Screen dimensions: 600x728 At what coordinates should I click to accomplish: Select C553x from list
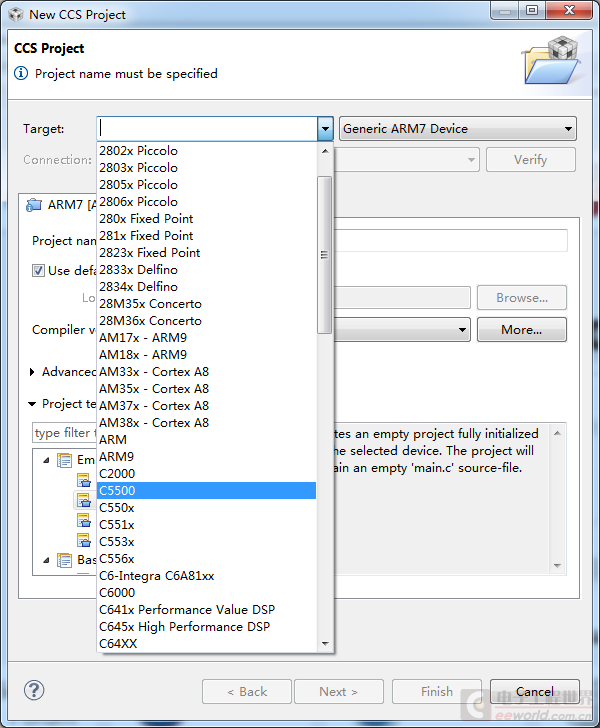pyautogui.click(x=207, y=542)
